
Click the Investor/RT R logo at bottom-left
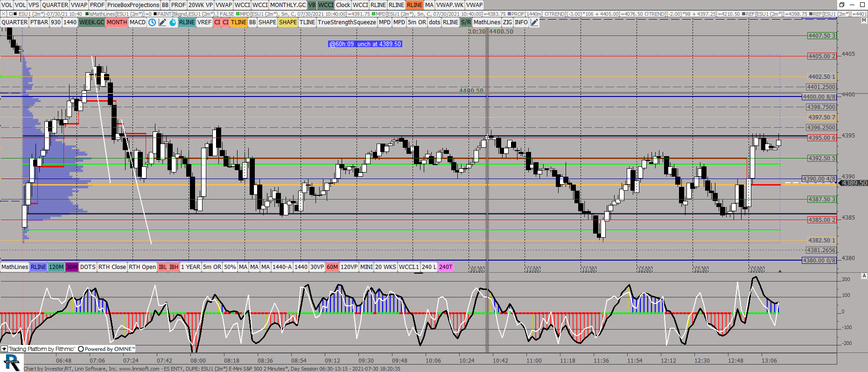click(x=12, y=362)
